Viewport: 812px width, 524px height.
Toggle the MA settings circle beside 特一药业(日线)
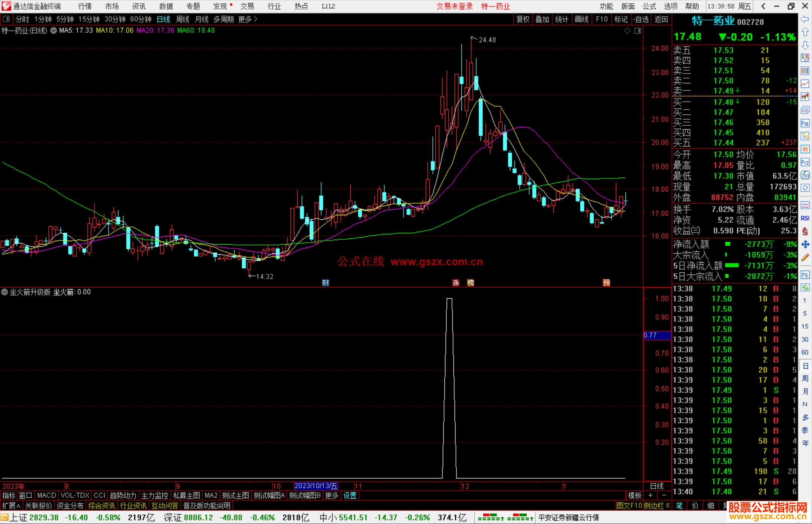coord(53,30)
